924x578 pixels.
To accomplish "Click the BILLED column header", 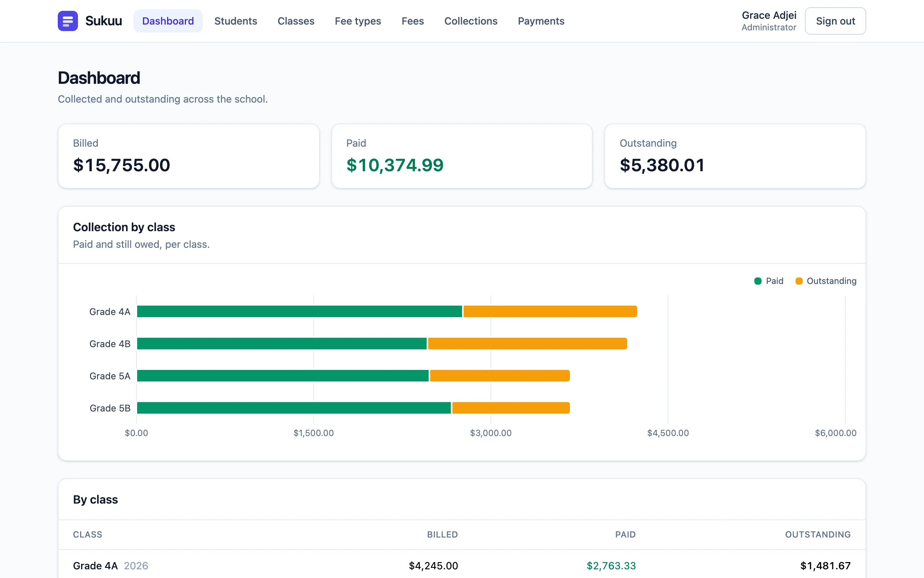I will pyautogui.click(x=442, y=534).
